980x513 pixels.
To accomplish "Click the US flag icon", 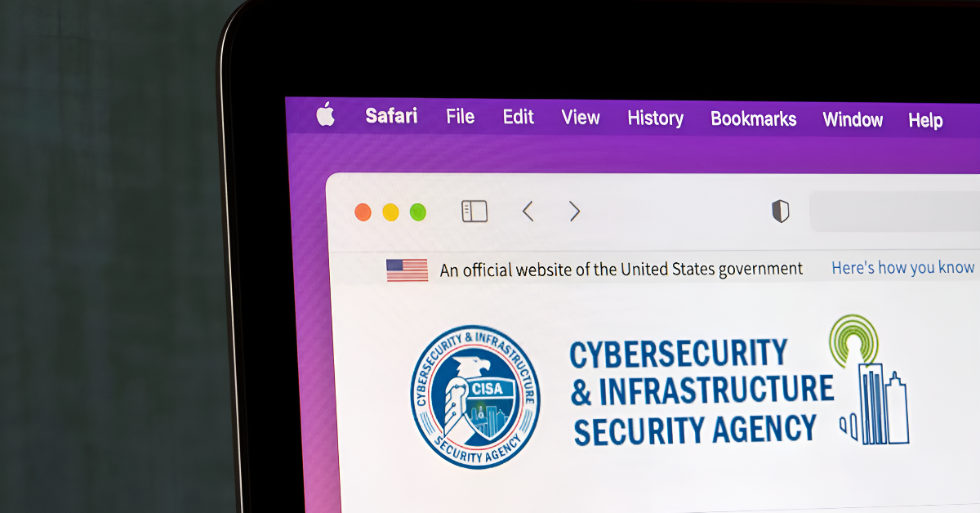I will (x=407, y=270).
